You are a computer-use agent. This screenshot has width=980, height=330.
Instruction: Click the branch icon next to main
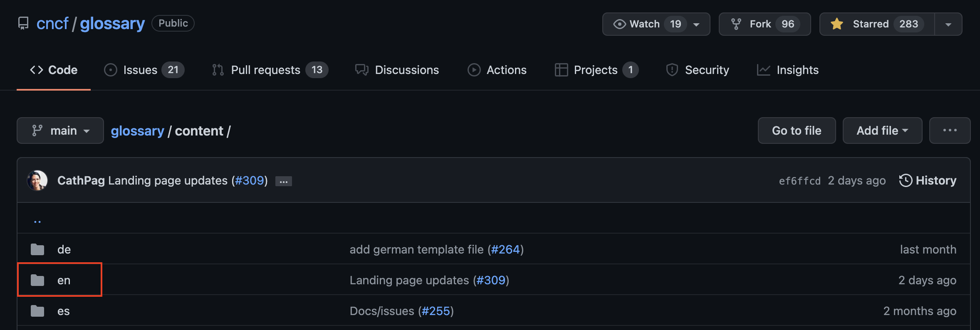coord(38,130)
